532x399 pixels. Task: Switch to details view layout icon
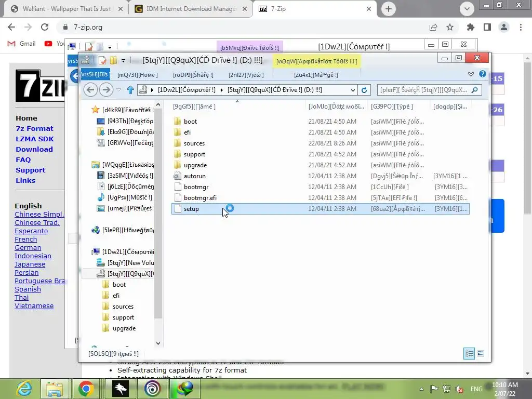(469, 353)
